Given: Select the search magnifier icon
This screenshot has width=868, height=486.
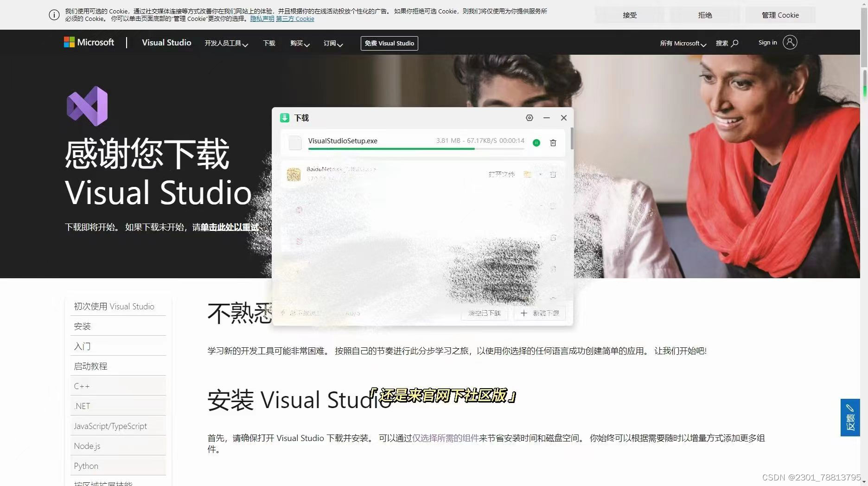Looking at the screenshot, I should click(735, 43).
